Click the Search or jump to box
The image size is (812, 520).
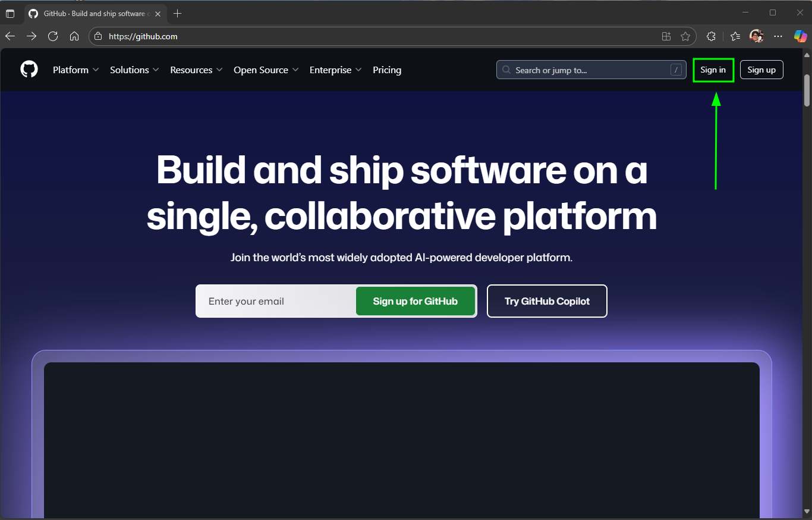[x=586, y=70]
